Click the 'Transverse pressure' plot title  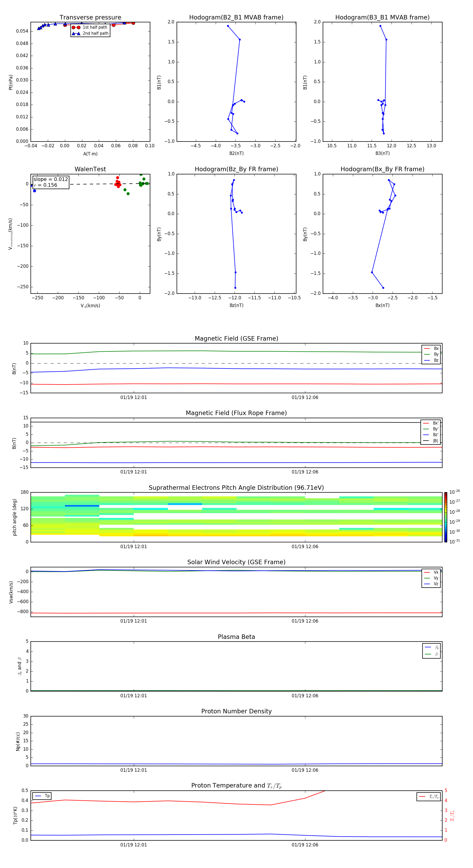(90, 18)
